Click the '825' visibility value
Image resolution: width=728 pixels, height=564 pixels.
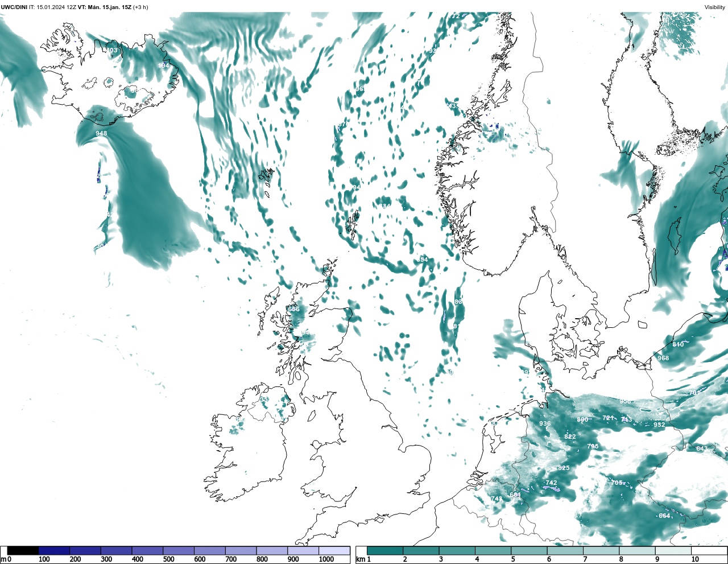[x=564, y=468]
